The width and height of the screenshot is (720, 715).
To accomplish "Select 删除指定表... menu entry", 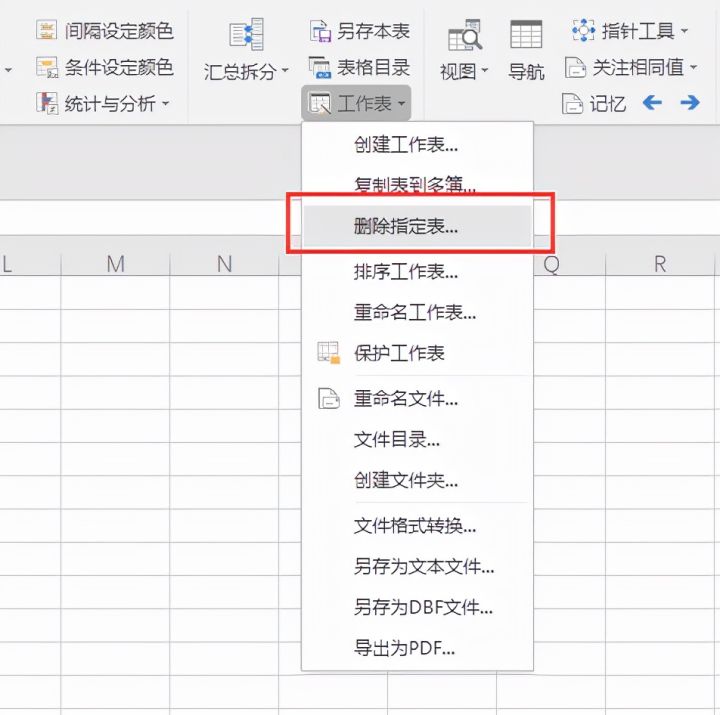I will point(417,226).
